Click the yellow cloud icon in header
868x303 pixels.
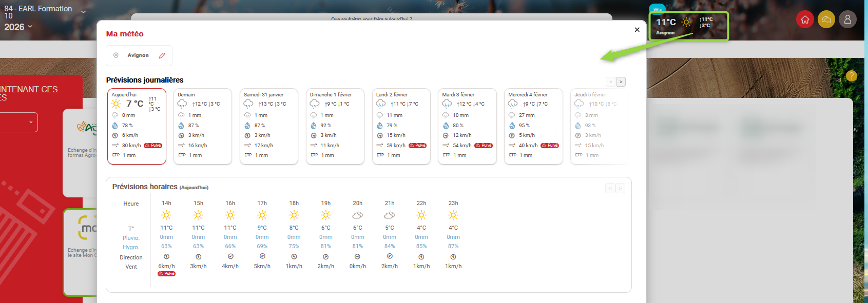(826, 19)
